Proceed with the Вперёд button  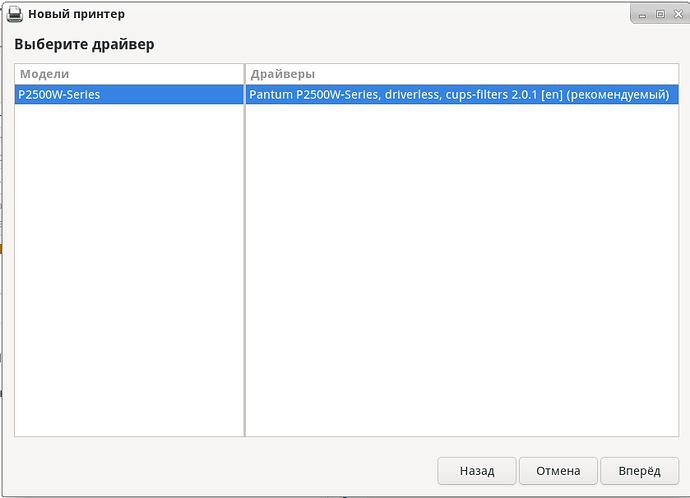(639, 471)
